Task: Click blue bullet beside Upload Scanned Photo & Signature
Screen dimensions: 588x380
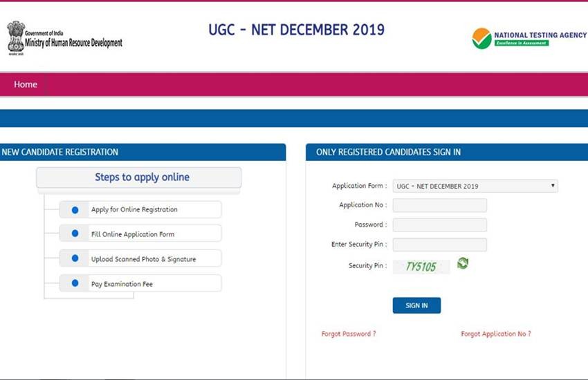Action: point(75,258)
